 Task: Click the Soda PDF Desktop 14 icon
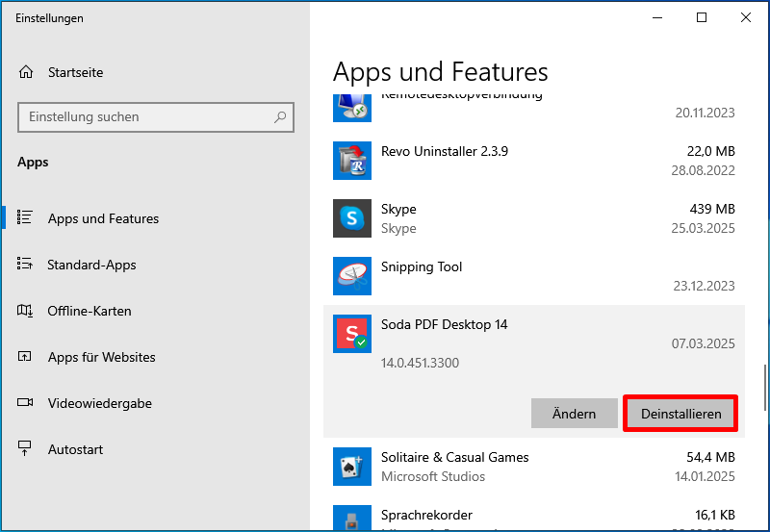(x=351, y=334)
